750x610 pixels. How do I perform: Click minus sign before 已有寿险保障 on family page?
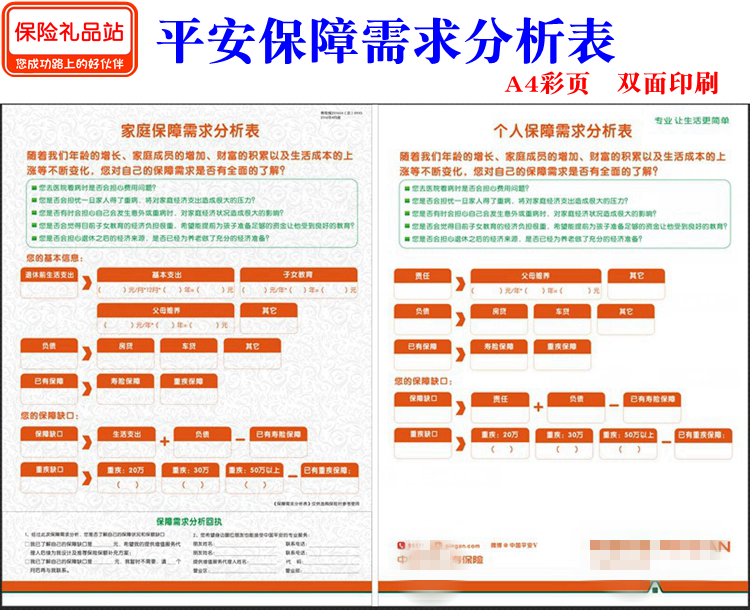(240, 440)
